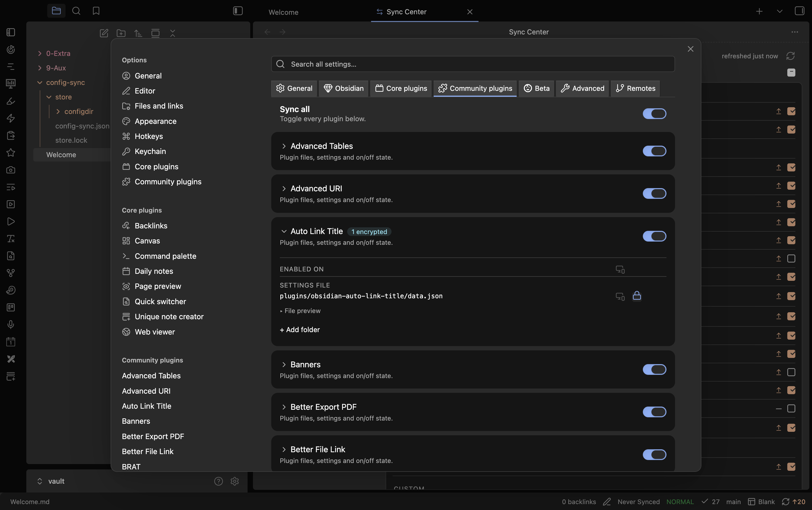Click Never Synced in status bar
Screen dimensions: 812x510
click(639, 502)
